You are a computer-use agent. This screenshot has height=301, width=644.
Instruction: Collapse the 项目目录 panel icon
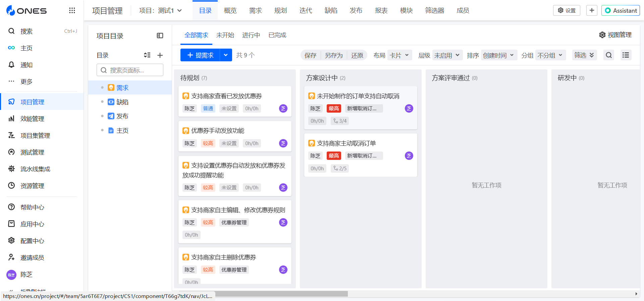(160, 36)
